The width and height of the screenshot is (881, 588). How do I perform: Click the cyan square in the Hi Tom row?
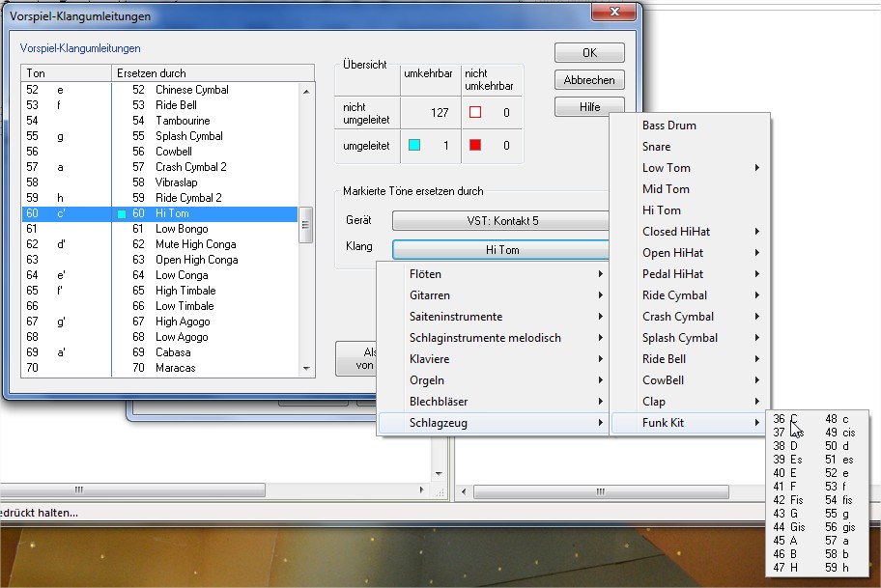[122, 213]
